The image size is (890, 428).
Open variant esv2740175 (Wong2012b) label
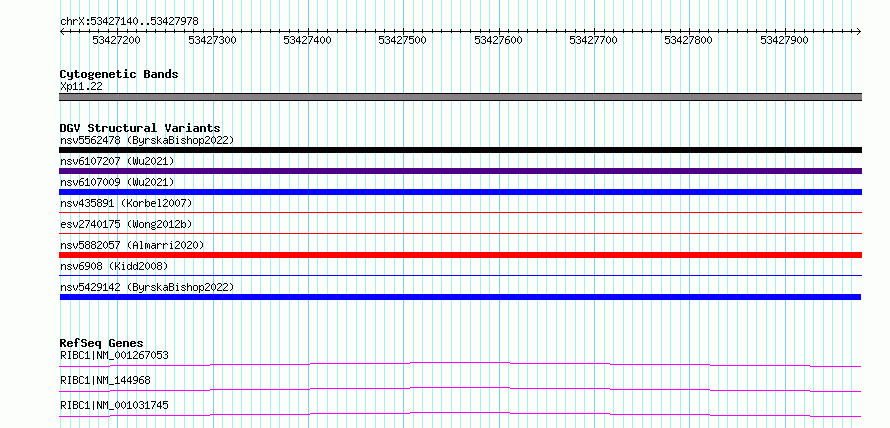click(x=126, y=224)
